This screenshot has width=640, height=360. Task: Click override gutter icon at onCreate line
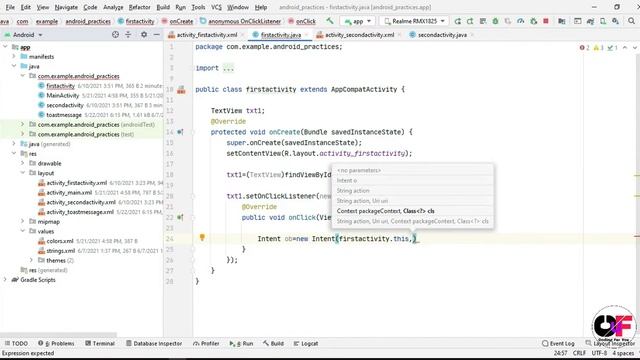click(x=180, y=132)
